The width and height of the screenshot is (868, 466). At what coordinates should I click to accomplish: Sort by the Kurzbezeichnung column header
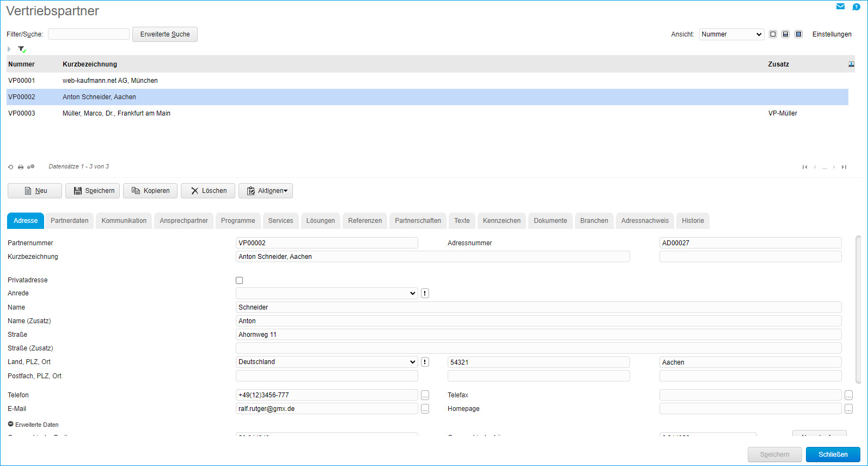click(x=90, y=64)
